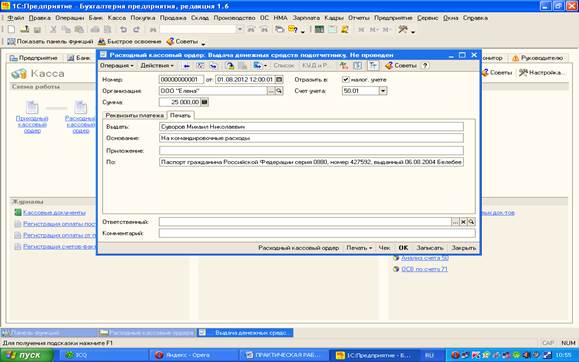Open the Отчеты menu
The width and height of the screenshot is (579, 362).
[x=359, y=18]
